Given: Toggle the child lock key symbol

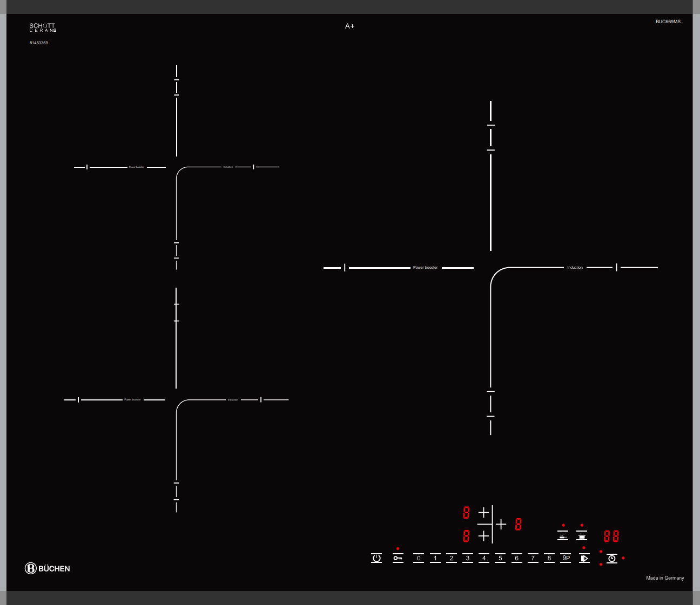Looking at the screenshot, I should pyautogui.click(x=398, y=558).
